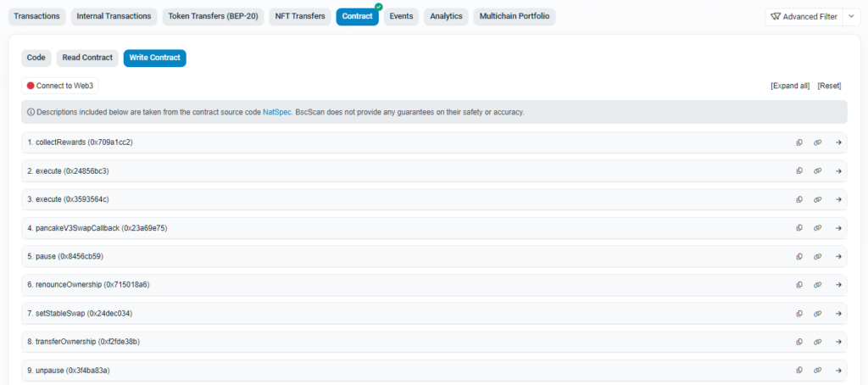Click link icon on transferOwnership row

[x=818, y=342]
